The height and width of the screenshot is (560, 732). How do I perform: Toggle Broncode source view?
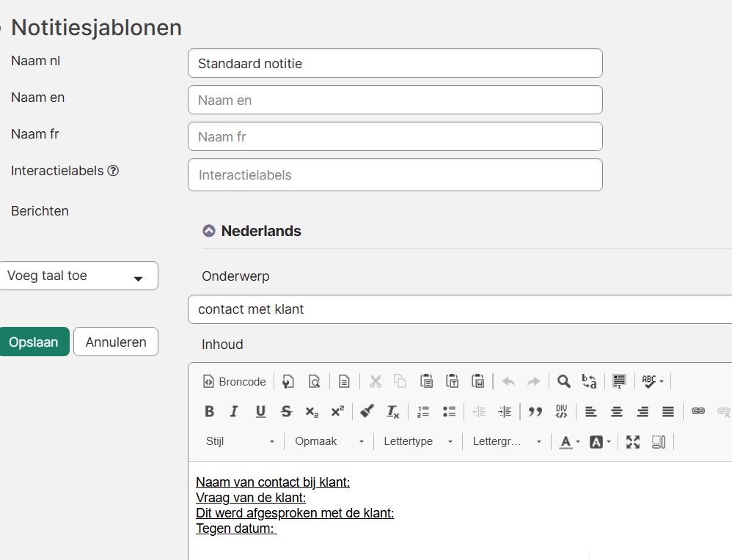(x=235, y=381)
